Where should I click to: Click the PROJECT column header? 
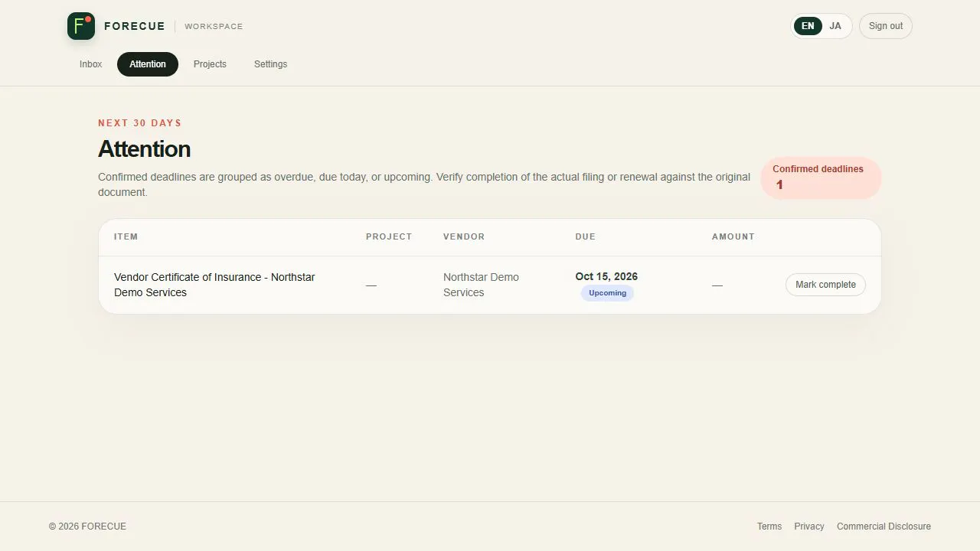coord(389,236)
